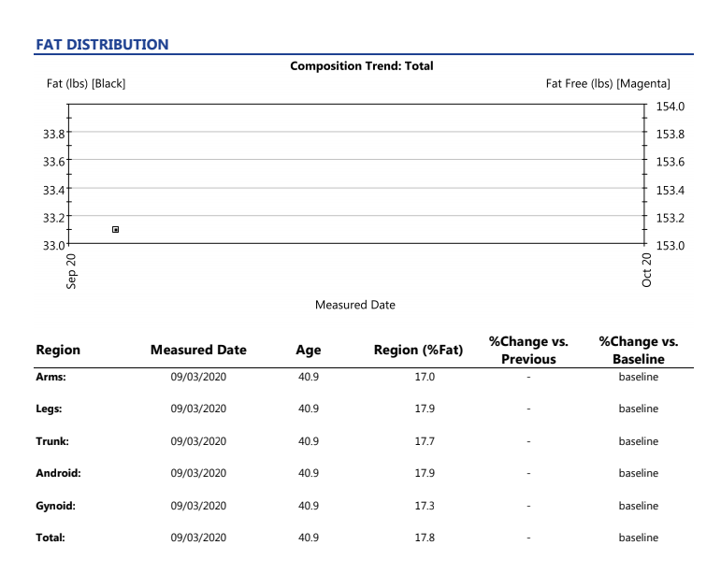Viewport: 721px width, 588px height.
Task: Click the 153.4 right axis value
Action: [x=670, y=191]
